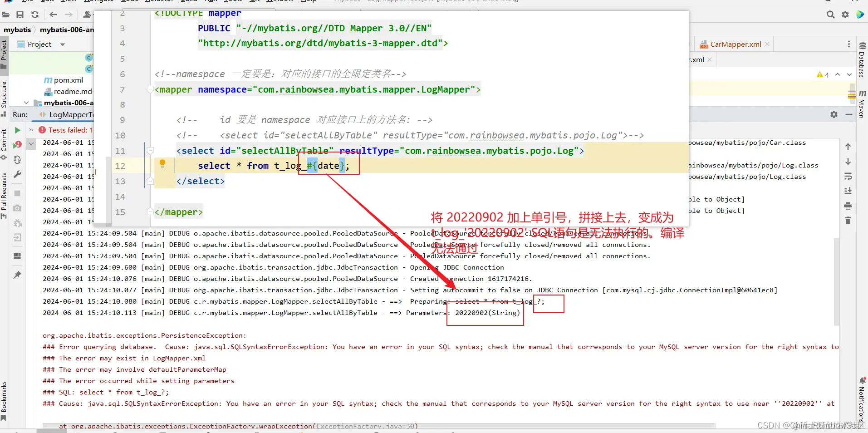The width and height of the screenshot is (868, 433).
Task: Open IDE settings gear in top toolbar
Action: (845, 15)
